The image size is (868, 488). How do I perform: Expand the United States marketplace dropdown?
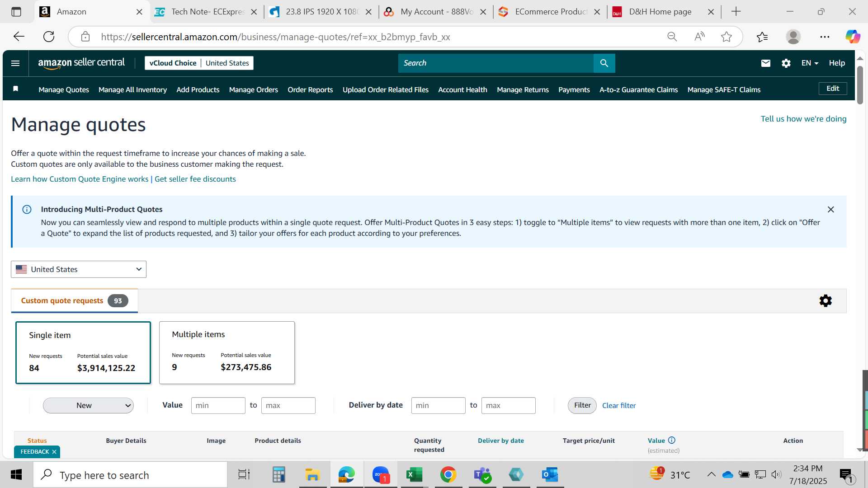point(79,269)
